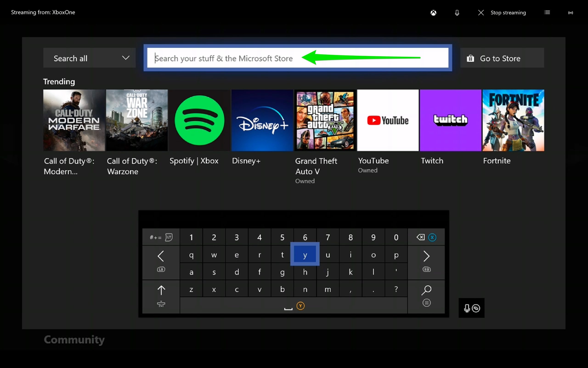Screen dimensions: 588x368
Task: Toggle the shift up-arrow key
Action: click(x=161, y=296)
